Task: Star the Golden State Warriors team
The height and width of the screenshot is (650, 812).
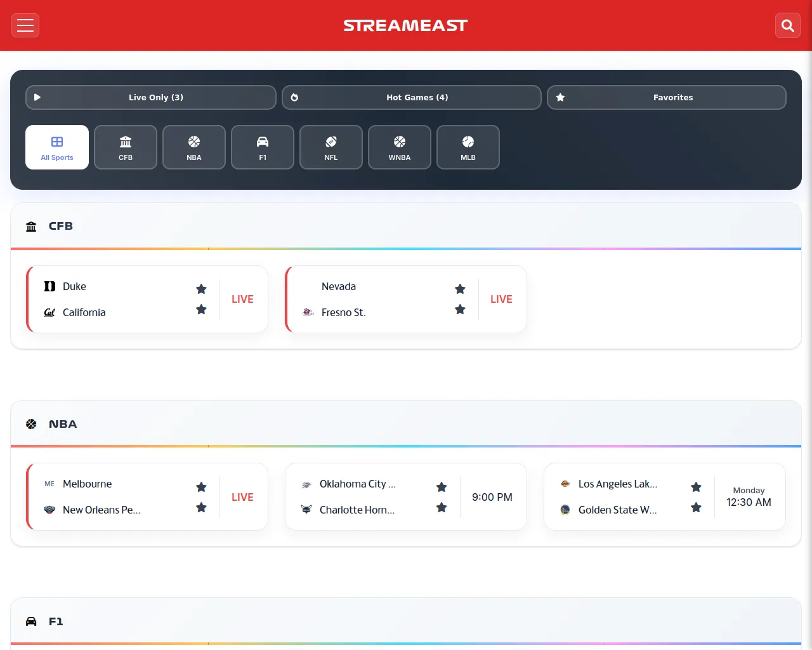Action: tap(696, 508)
